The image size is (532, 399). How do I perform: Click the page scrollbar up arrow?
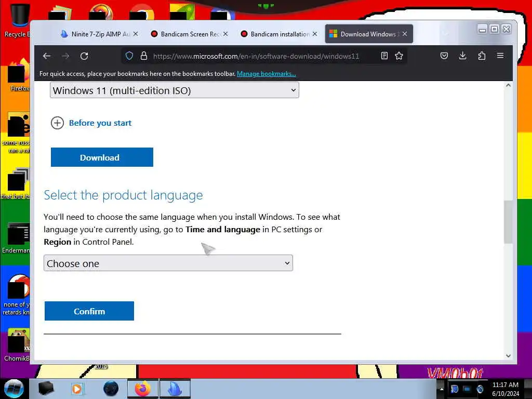pyautogui.click(x=508, y=86)
